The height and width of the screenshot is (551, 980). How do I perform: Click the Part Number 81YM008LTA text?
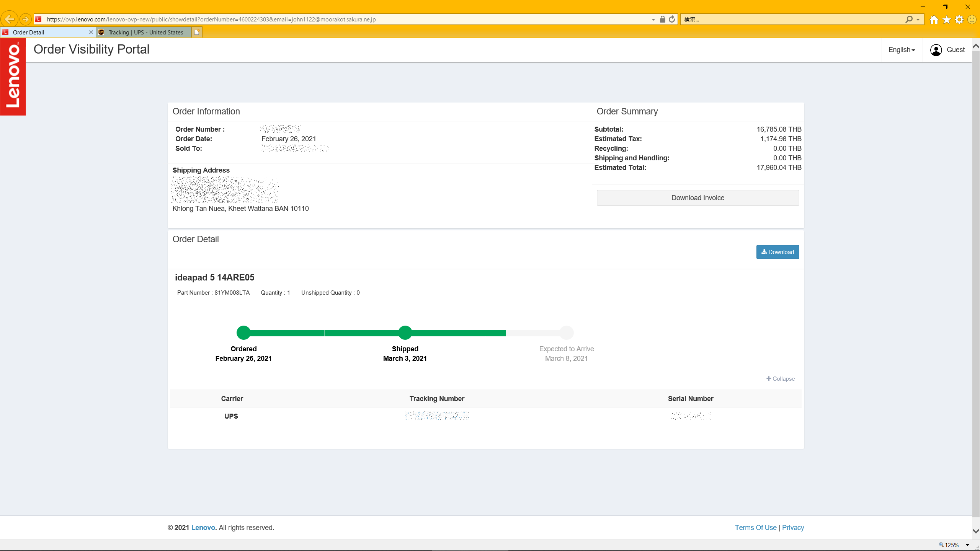pyautogui.click(x=213, y=293)
